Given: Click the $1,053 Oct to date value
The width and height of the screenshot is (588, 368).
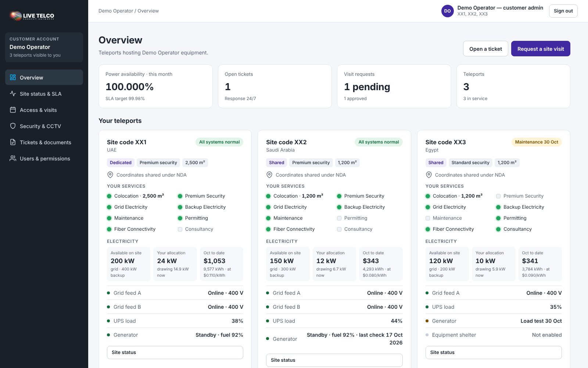Looking at the screenshot, I should click(215, 261).
